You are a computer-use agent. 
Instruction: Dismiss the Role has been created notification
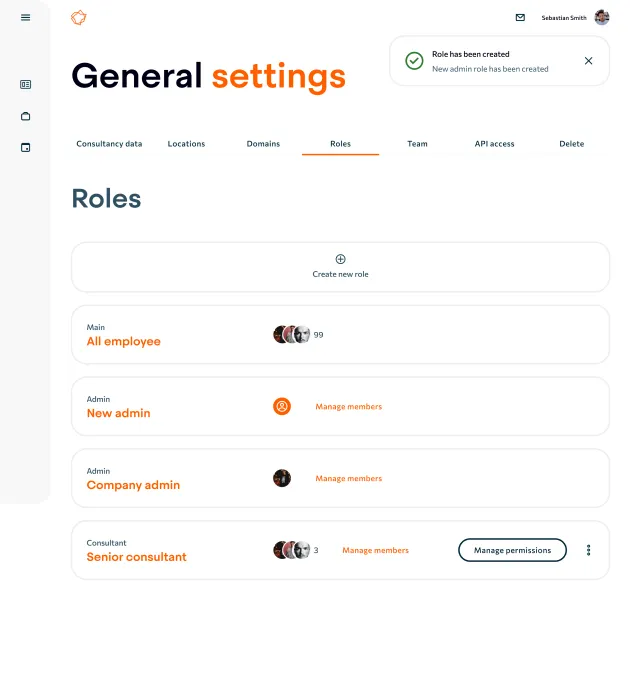coord(588,61)
